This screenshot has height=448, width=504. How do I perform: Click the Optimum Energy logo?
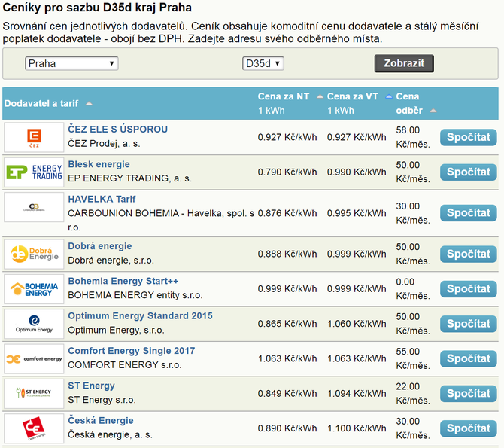pyautogui.click(x=34, y=324)
